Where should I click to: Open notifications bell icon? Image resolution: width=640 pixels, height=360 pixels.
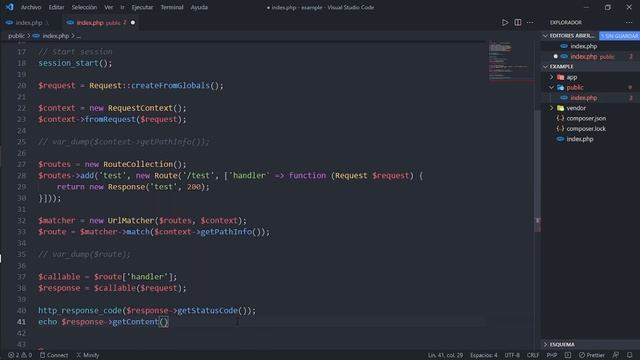pos(630,355)
